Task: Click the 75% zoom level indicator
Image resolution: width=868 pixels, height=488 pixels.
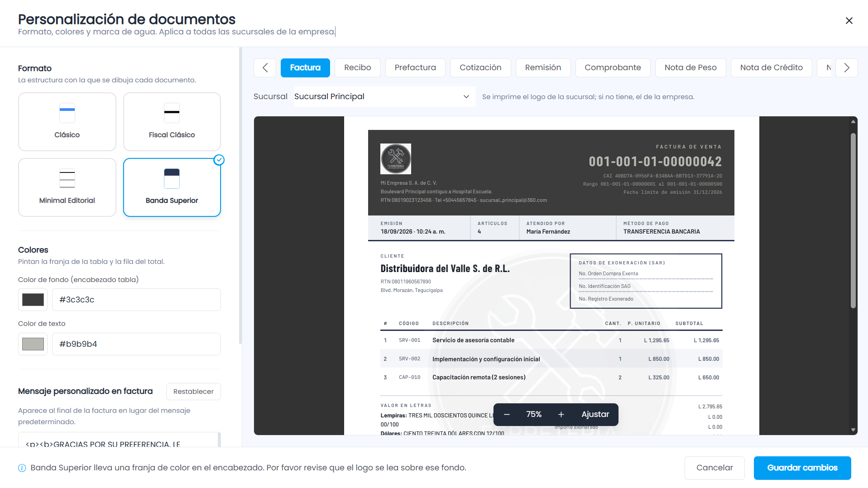Action: pyautogui.click(x=534, y=415)
